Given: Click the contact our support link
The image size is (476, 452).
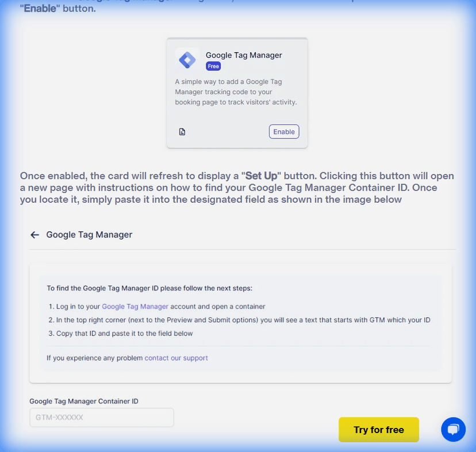Looking at the screenshot, I should pyautogui.click(x=175, y=358).
